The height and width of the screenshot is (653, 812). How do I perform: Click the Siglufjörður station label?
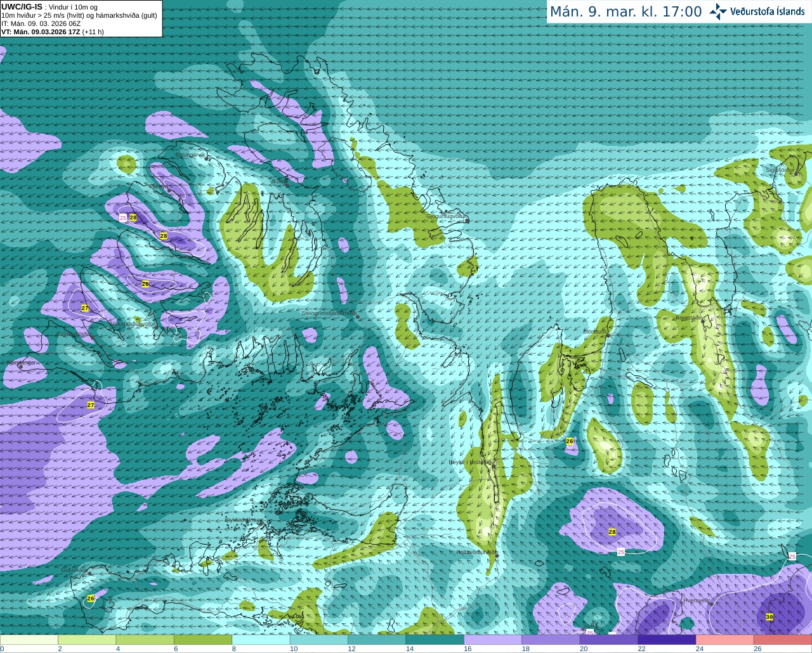(780, 170)
